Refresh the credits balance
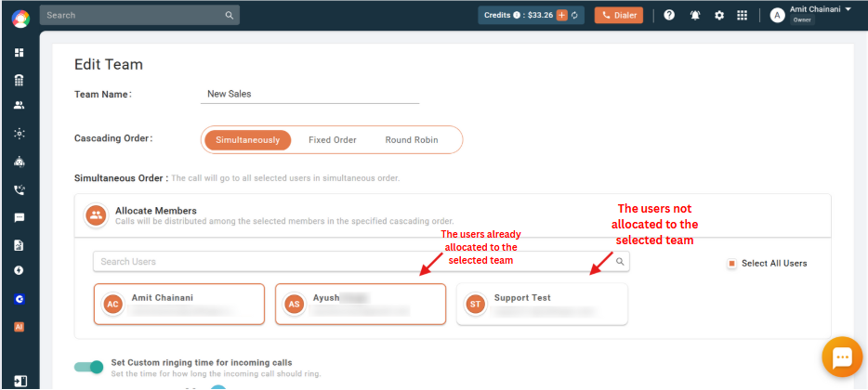The image size is (868, 390). click(574, 16)
